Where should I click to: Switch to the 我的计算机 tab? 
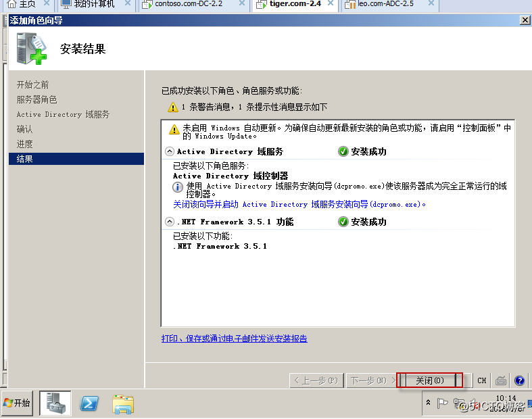(x=94, y=4)
